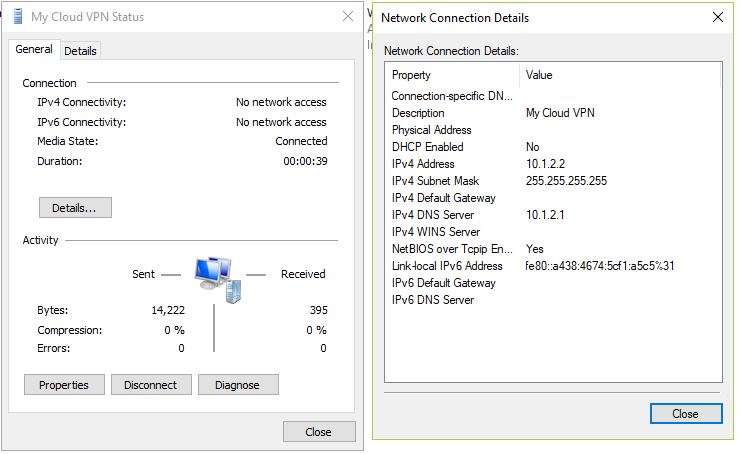Select the IPv4 Subnet Mask row
Image resolution: width=740 pixels, height=454 pixels.
(x=553, y=181)
